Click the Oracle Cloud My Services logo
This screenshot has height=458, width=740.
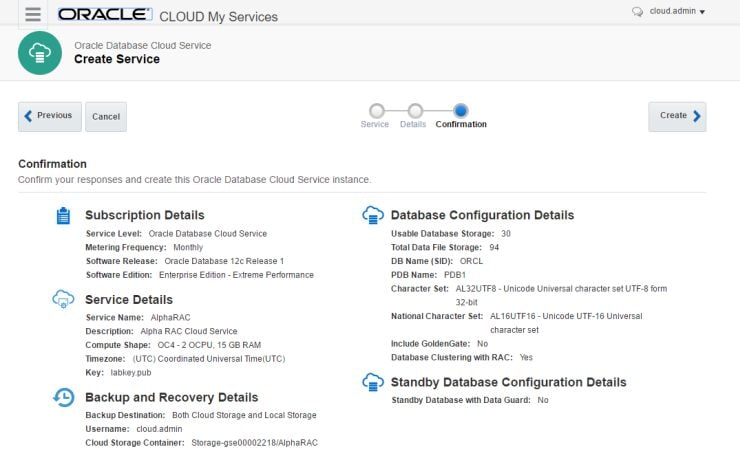168,15
